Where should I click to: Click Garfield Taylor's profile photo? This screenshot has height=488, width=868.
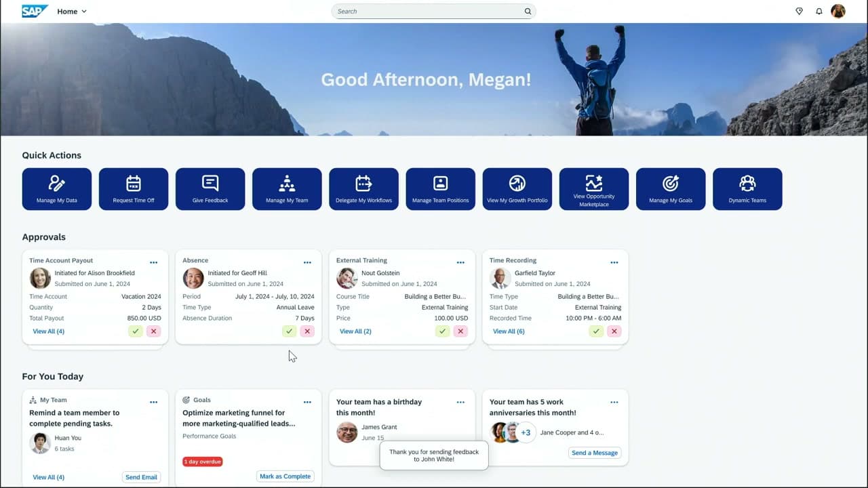500,279
